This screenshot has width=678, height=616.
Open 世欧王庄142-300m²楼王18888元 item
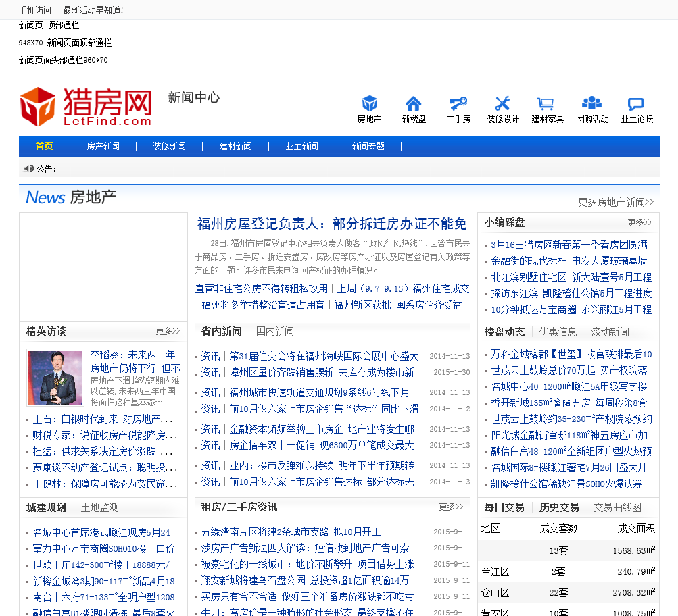101,565
